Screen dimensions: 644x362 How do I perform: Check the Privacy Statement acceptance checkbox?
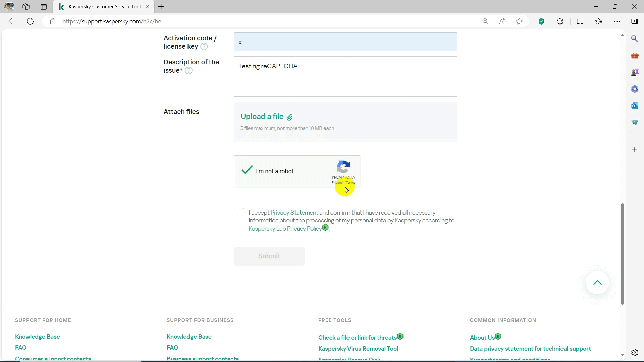[x=239, y=213]
